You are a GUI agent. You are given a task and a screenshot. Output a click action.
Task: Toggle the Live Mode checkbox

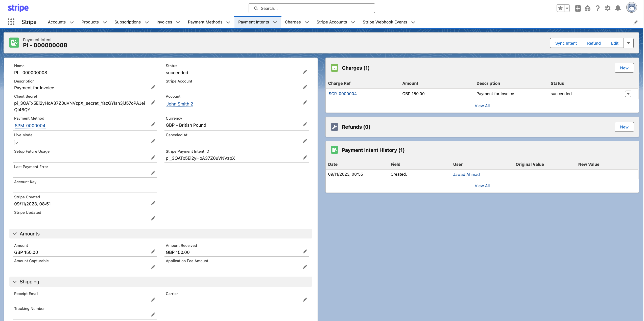[17, 143]
